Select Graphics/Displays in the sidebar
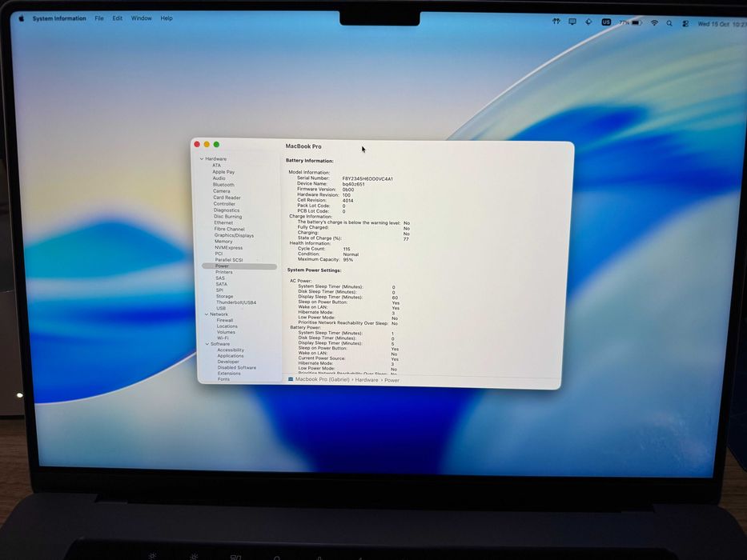The height and width of the screenshot is (560, 747). (234, 235)
